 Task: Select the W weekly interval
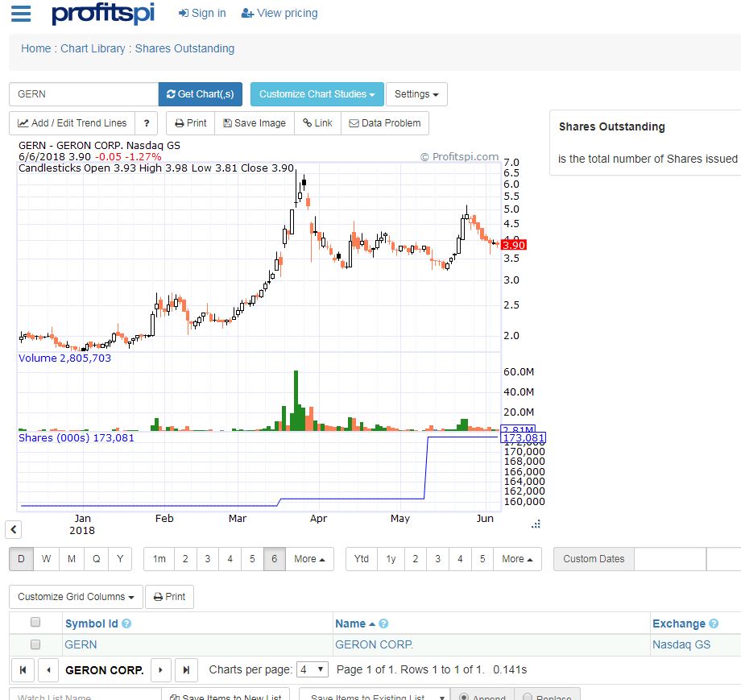47,559
